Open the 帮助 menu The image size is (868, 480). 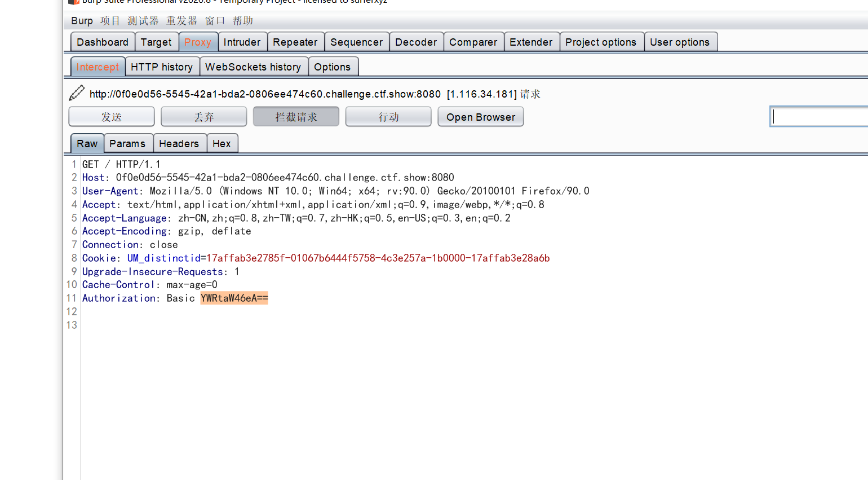[243, 21]
